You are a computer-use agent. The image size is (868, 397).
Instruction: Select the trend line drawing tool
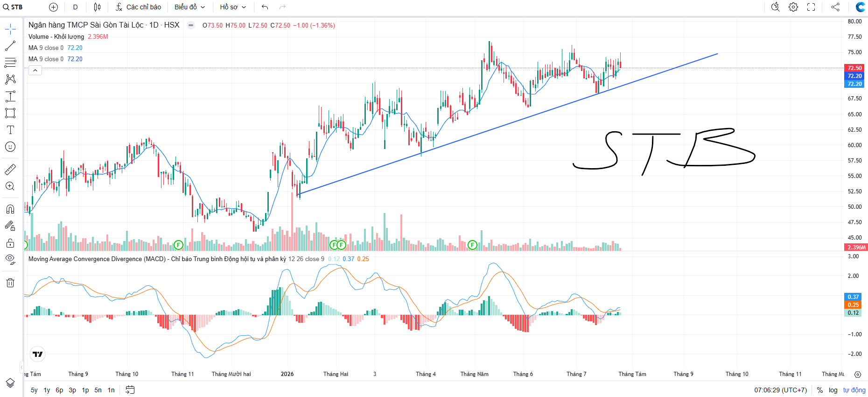coord(10,46)
